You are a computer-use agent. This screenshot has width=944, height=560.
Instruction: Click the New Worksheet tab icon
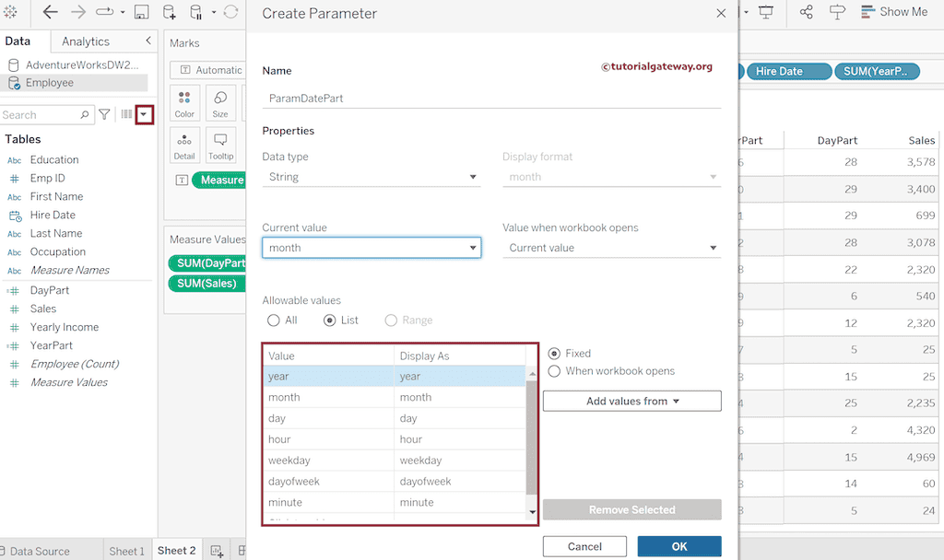point(217,551)
